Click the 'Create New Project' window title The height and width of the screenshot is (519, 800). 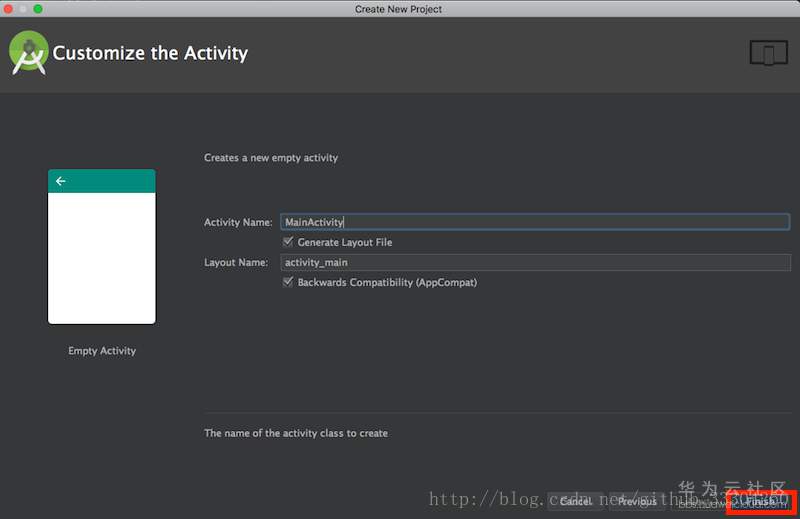pos(398,9)
